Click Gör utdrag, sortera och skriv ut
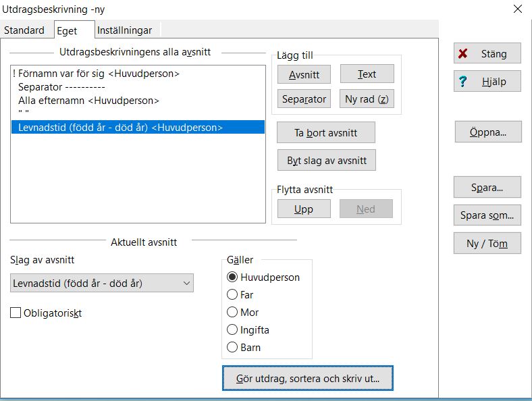 307,379
